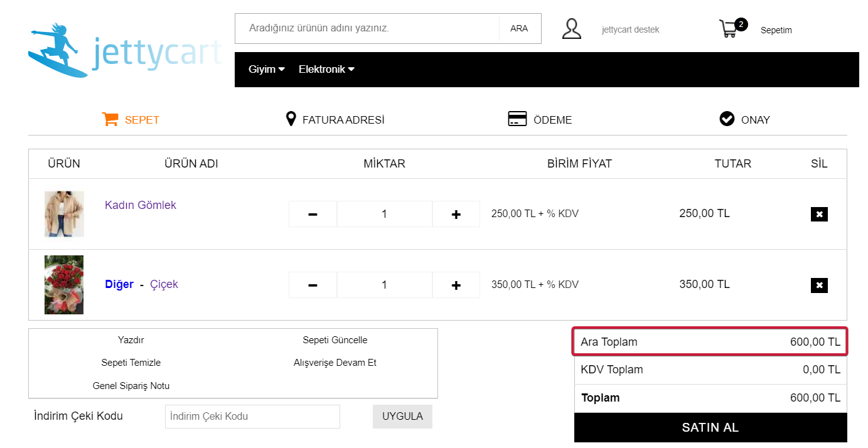Remove Çiçek item with the X icon
Viewport: 868px width, 448px height.
[819, 285]
